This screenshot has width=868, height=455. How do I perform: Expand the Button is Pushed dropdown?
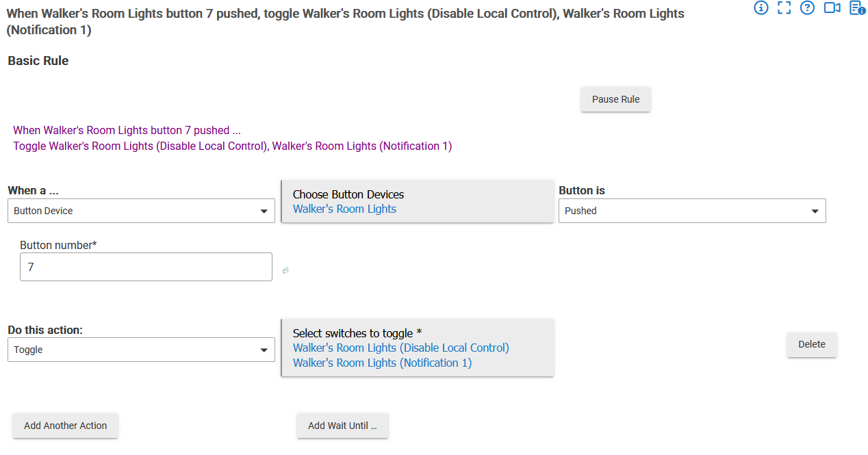[x=692, y=211]
